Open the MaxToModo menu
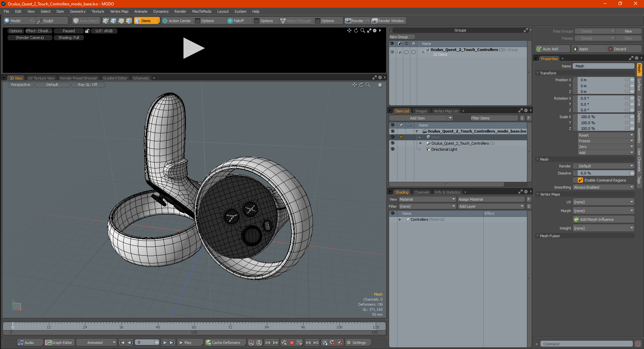644x349 pixels. tap(202, 11)
